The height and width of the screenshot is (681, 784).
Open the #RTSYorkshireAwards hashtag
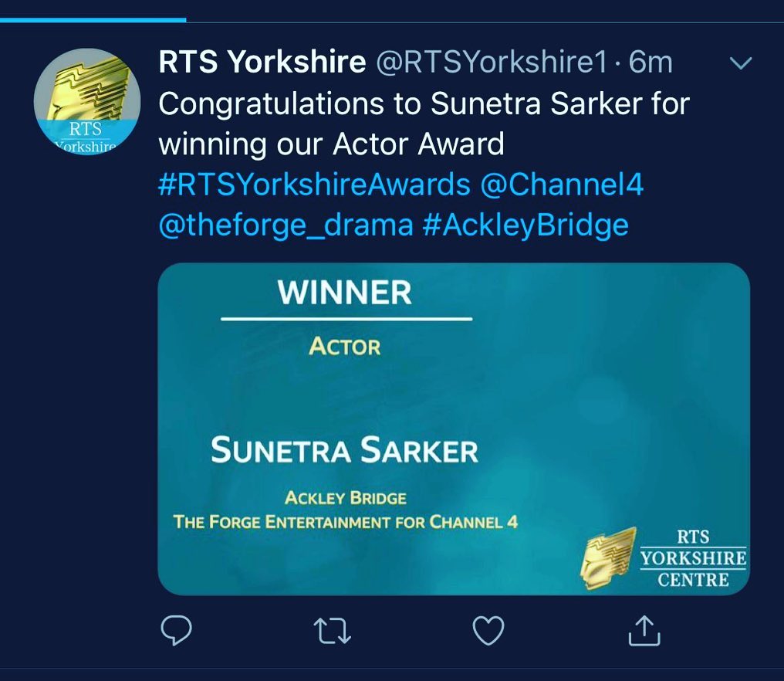tap(314, 185)
